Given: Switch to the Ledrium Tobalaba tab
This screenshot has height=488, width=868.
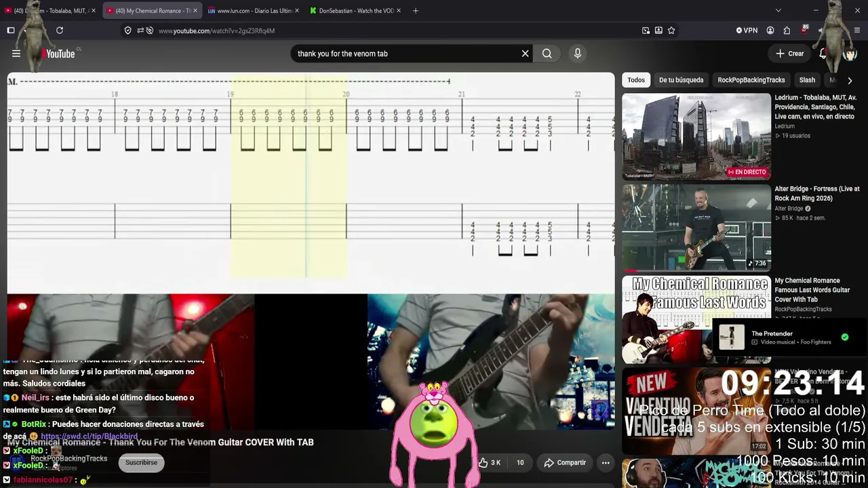Looking at the screenshot, I should click(x=51, y=11).
